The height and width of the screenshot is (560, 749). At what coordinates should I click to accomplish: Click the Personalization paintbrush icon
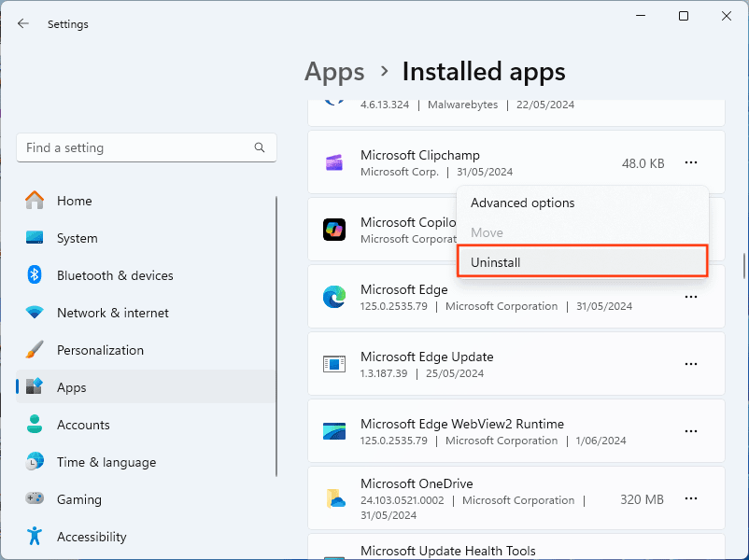[35, 350]
